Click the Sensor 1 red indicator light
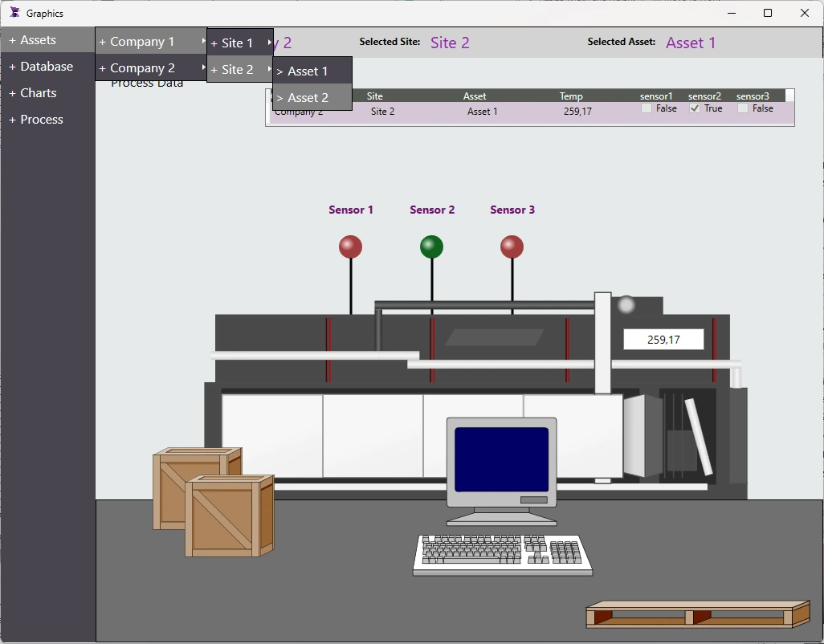824x644 pixels. point(350,247)
